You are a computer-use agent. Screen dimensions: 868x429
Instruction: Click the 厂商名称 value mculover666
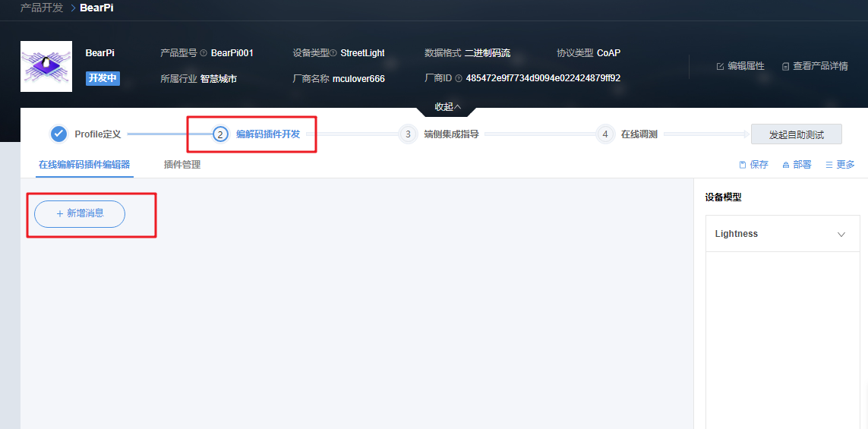358,79
